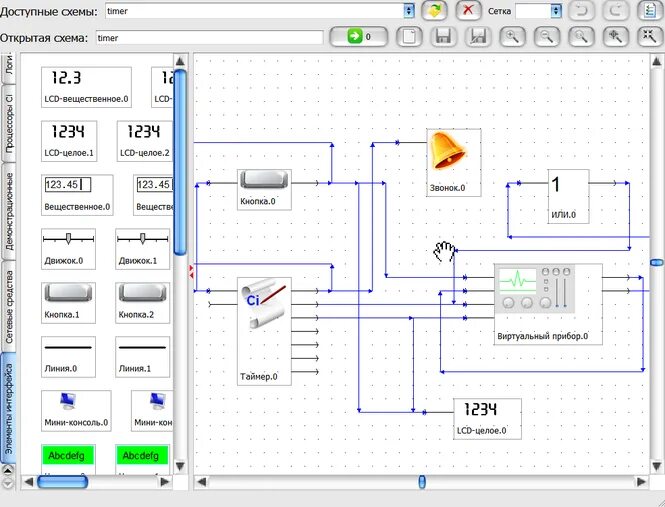
Task: Pick LCD-вещественное.0 from the palette
Action: [x=86, y=87]
